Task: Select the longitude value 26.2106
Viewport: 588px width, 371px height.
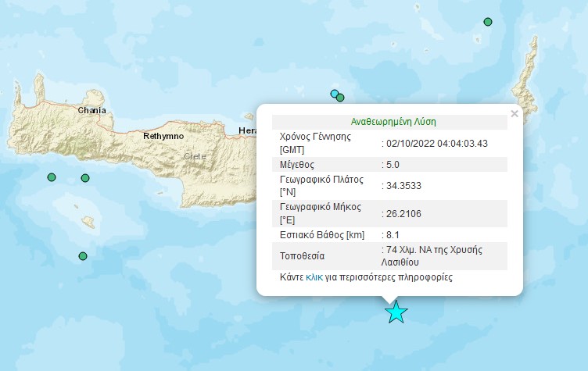Action: point(404,213)
